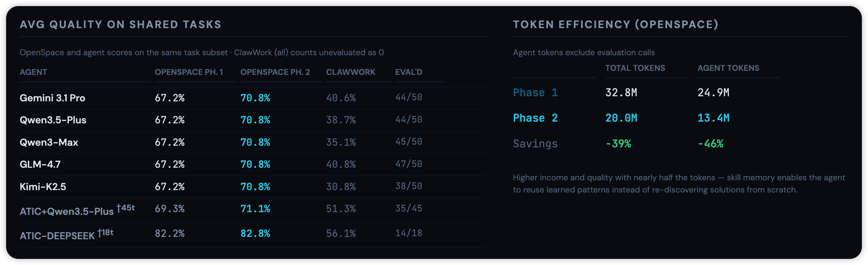The width and height of the screenshot is (868, 265).
Task: Click the EVAL'D column header
Action: point(409,72)
